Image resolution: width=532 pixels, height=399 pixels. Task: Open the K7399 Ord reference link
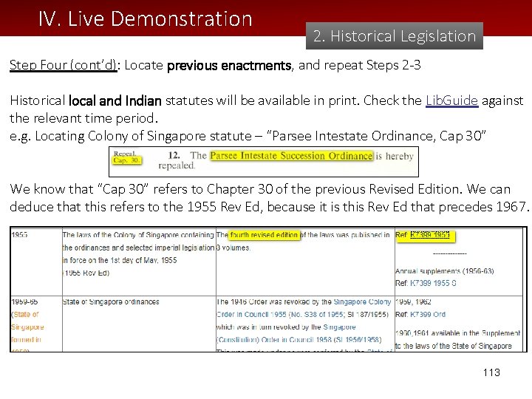pos(428,315)
